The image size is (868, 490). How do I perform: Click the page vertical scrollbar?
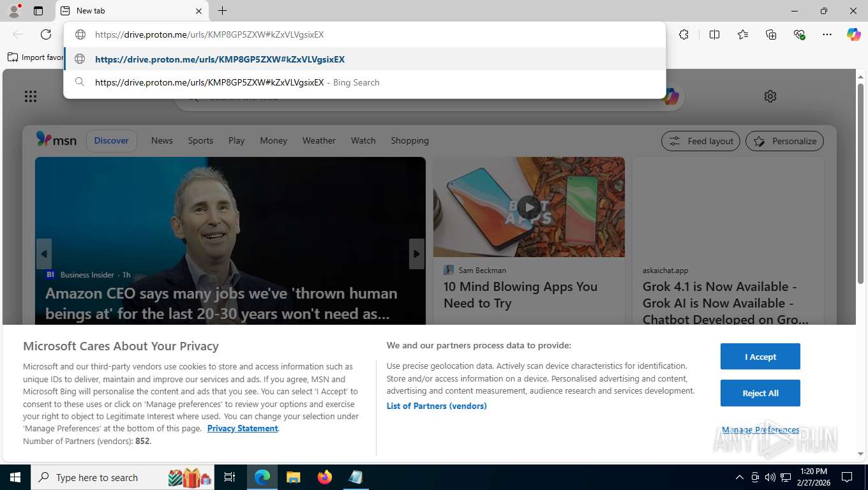click(860, 183)
